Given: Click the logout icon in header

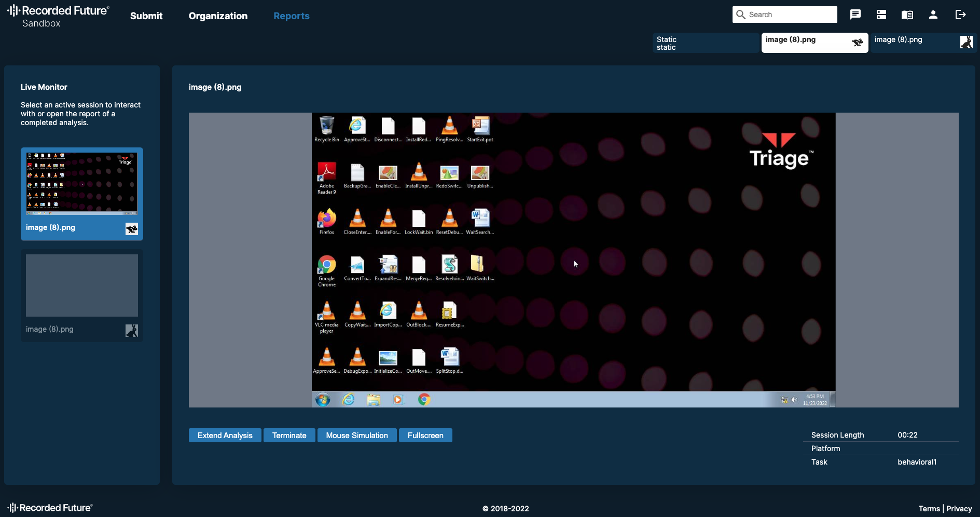Looking at the screenshot, I should [960, 15].
